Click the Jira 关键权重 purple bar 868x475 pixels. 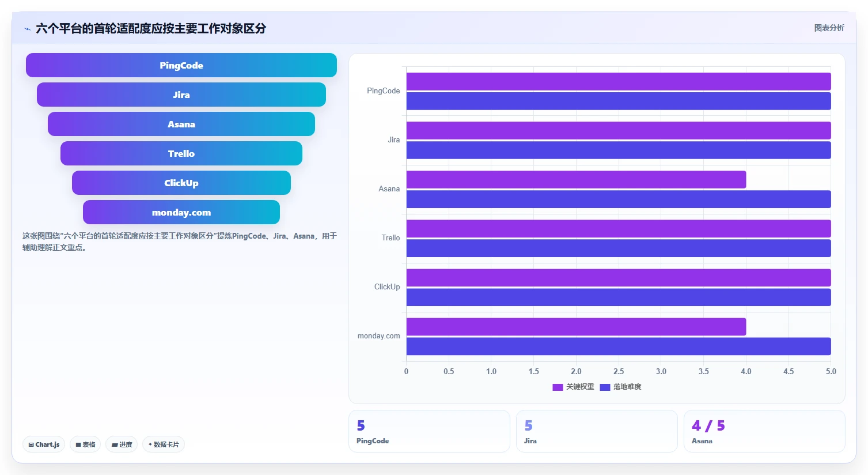coord(619,130)
